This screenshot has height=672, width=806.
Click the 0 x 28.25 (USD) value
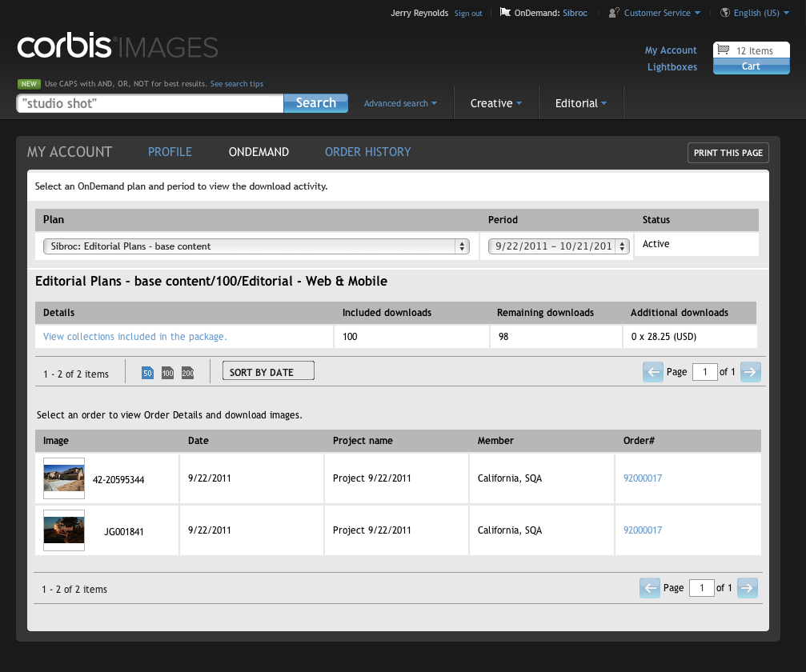(x=664, y=337)
